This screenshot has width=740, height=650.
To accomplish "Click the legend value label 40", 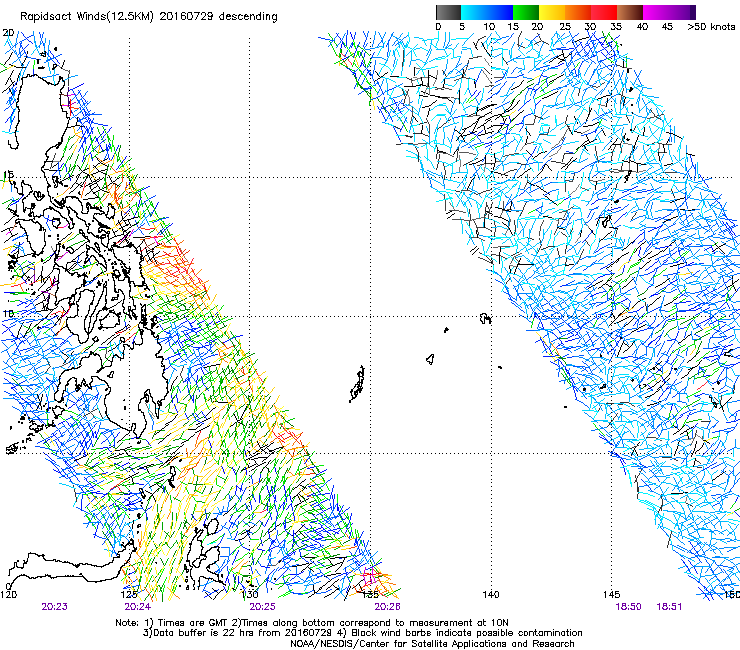I will pyautogui.click(x=642, y=27).
